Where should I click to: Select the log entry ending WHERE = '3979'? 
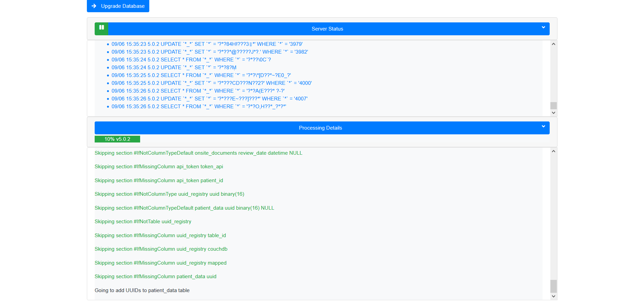[207, 44]
